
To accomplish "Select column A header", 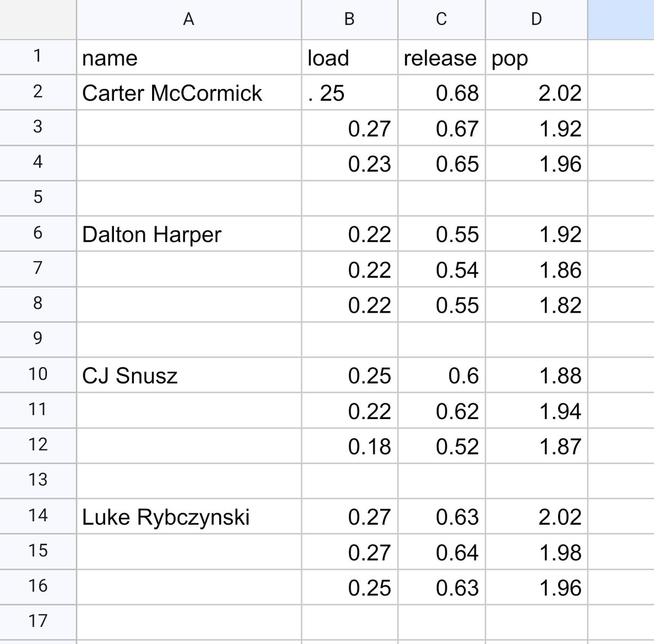I will click(x=189, y=20).
